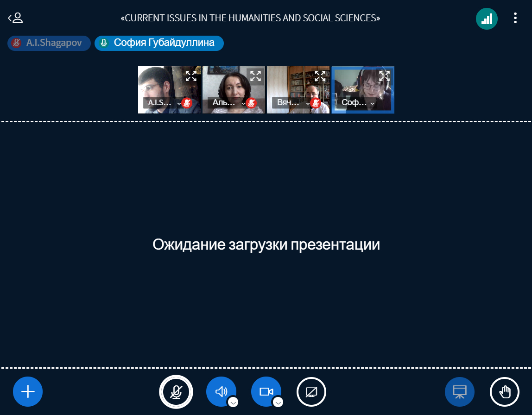Viewport: 532px width, 415px height.
Task: Click София Губайдуллина talking indicator
Action: pyautogui.click(x=159, y=43)
